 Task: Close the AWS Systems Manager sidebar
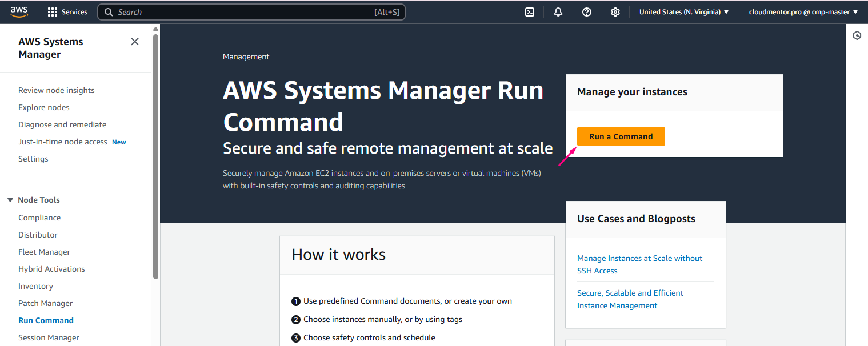coord(135,42)
